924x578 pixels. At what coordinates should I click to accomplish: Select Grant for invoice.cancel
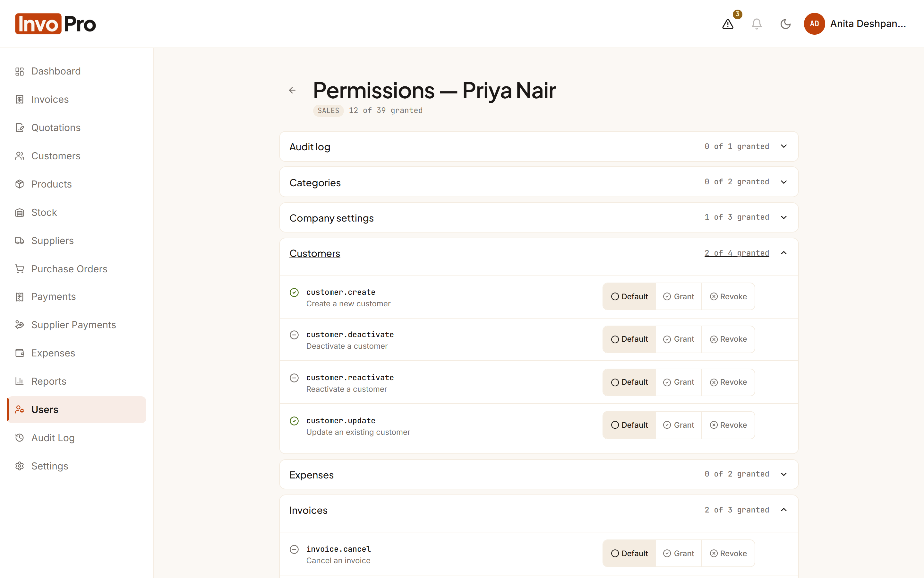[x=679, y=554]
